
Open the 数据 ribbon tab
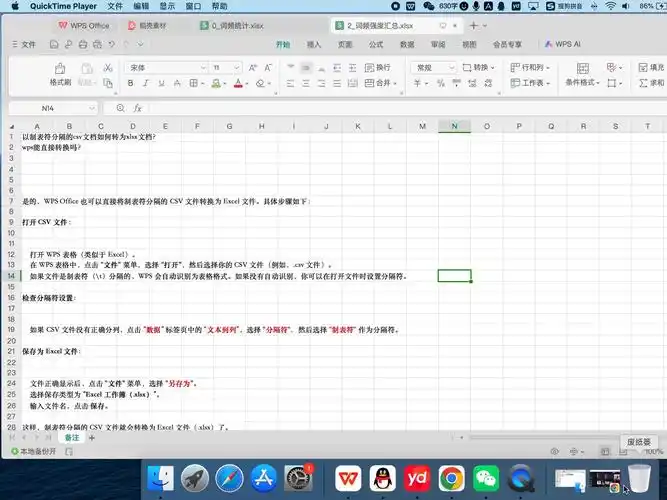407,45
